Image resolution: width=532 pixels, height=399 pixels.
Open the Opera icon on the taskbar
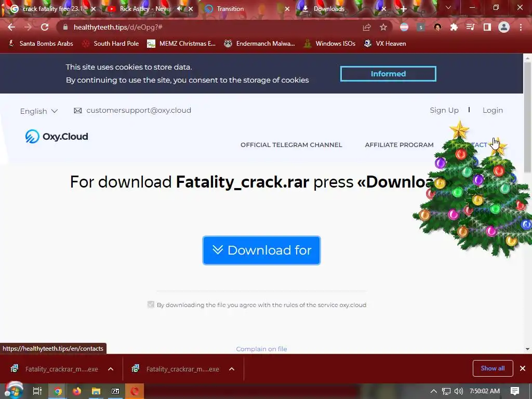(135, 391)
